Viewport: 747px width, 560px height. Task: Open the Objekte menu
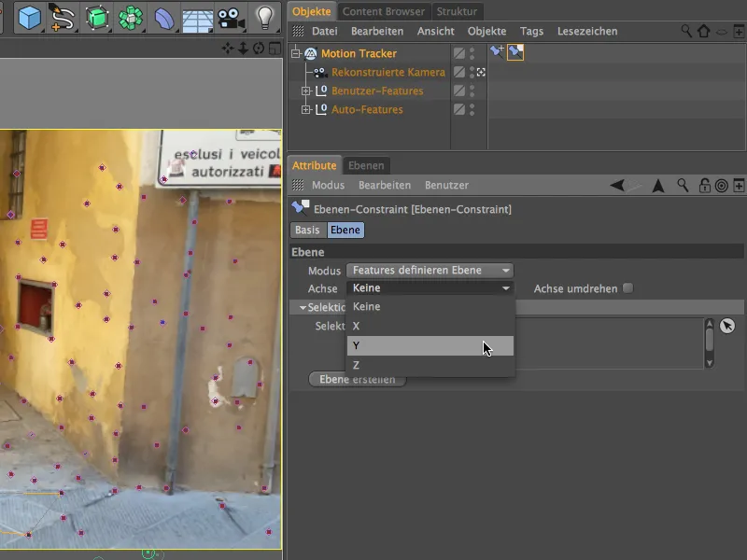[x=486, y=32]
